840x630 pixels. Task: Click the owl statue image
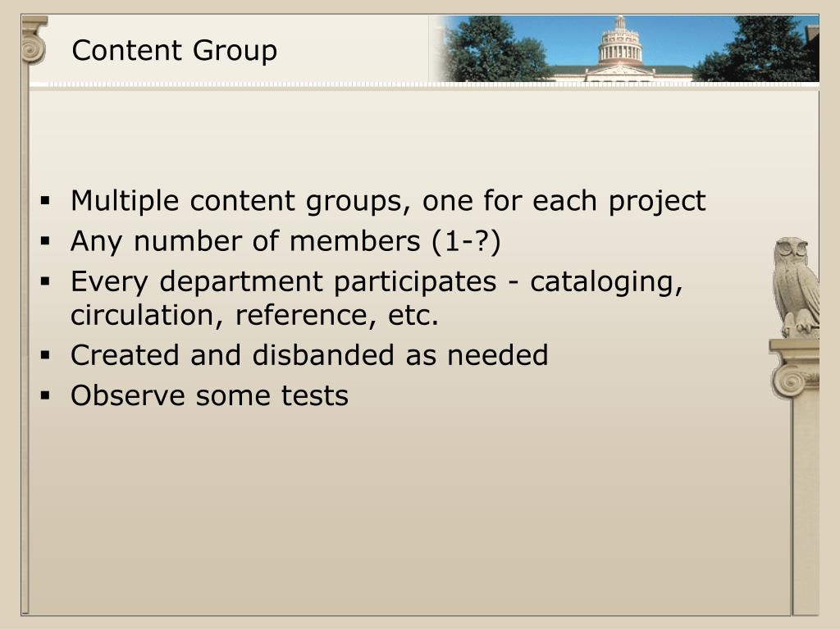coord(797,288)
